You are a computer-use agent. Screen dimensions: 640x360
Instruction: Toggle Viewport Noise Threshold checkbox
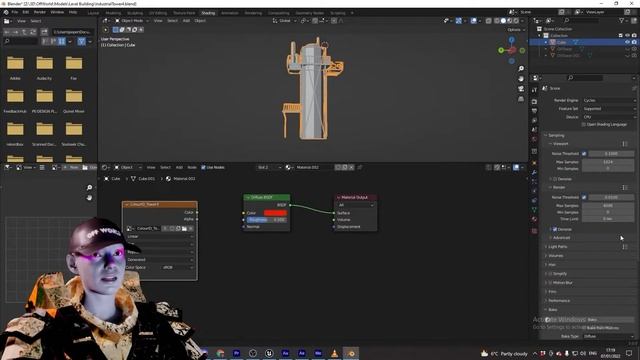click(x=584, y=153)
